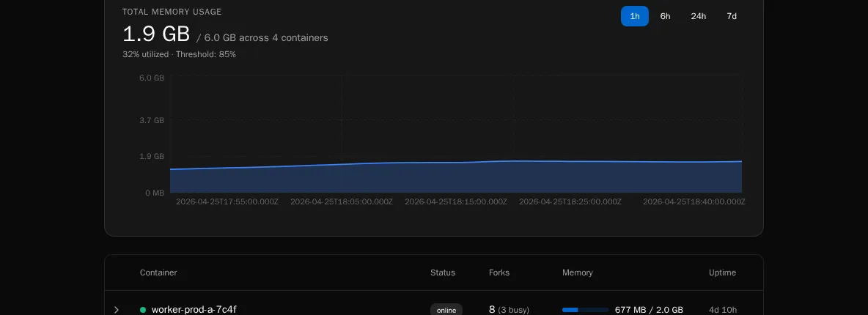Image resolution: width=868 pixels, height=315 pixels.
Task: Click the 677 MB / 2.0 GB memory text
Action: pyautogui.click(x=649, y=310)
